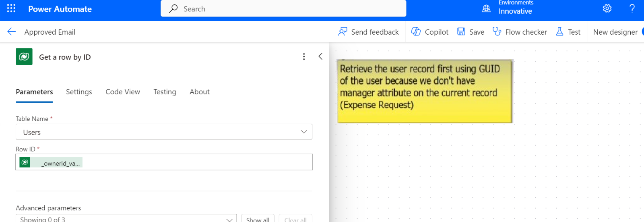Toggle the New designer switch
This screenshot has height=222, width=644.
point(642,32)
